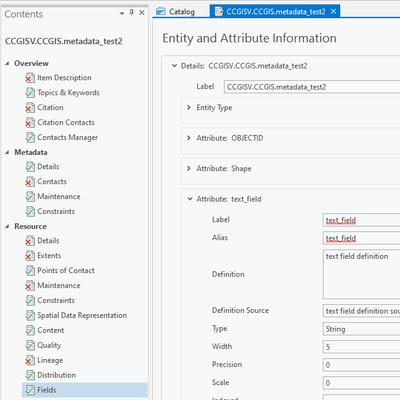Click the Catalog tab icon
Screen dimensions: 400x400
161,11
